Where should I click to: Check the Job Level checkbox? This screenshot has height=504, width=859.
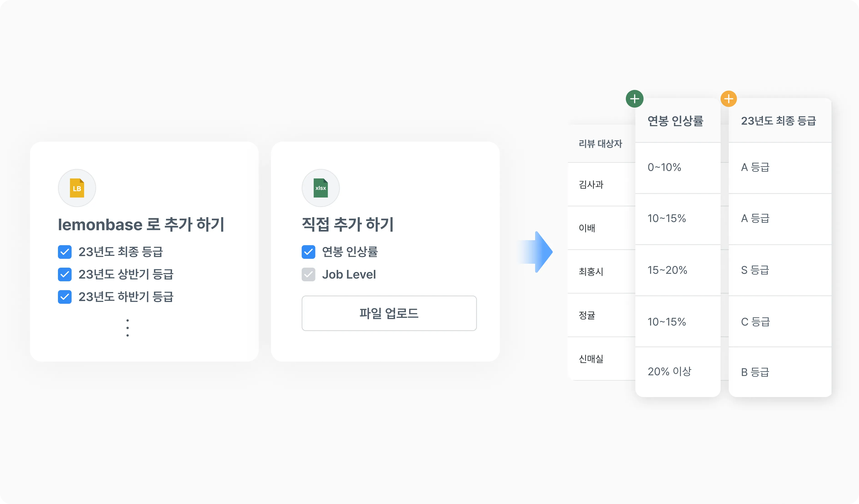click(309, 274)
